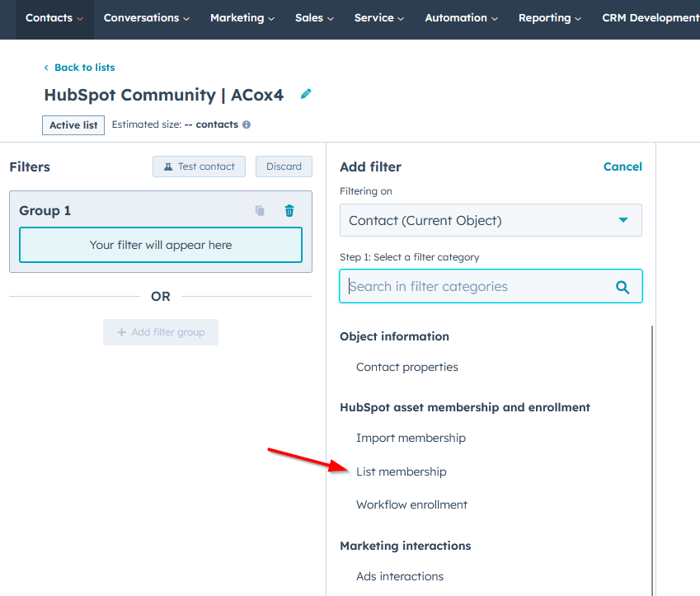The height and width of the screenshot is (596, 700).
Task: Click the magnifying glass in the search box
Action: click(x=622, y=286)
